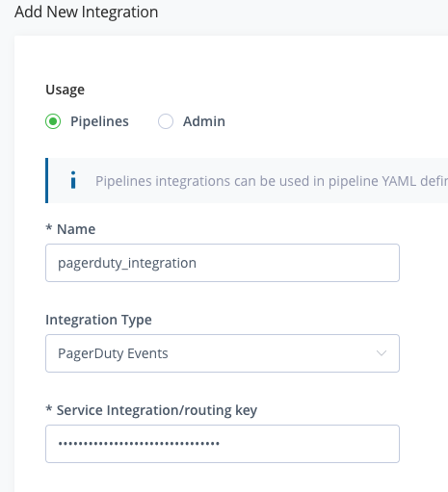Focus the Name input field
Image resolution: width=448 pixels, height=492 pixels.
pos(223,263)
